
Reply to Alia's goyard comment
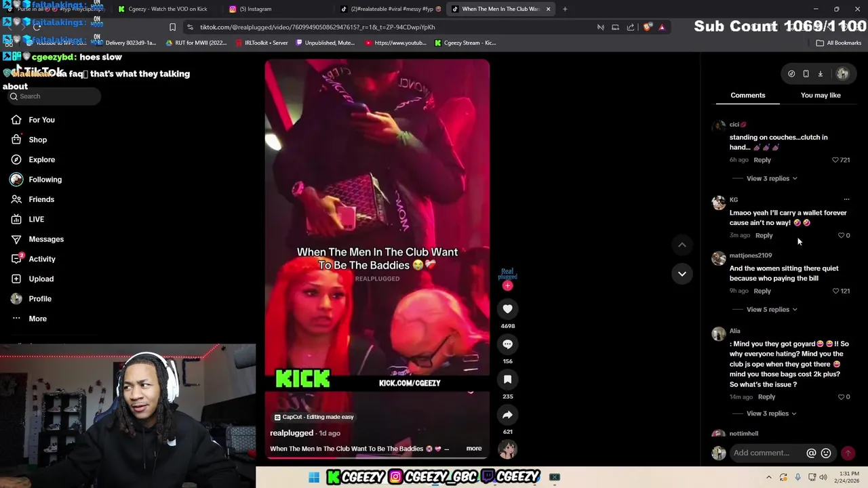(x=766, y=397)
